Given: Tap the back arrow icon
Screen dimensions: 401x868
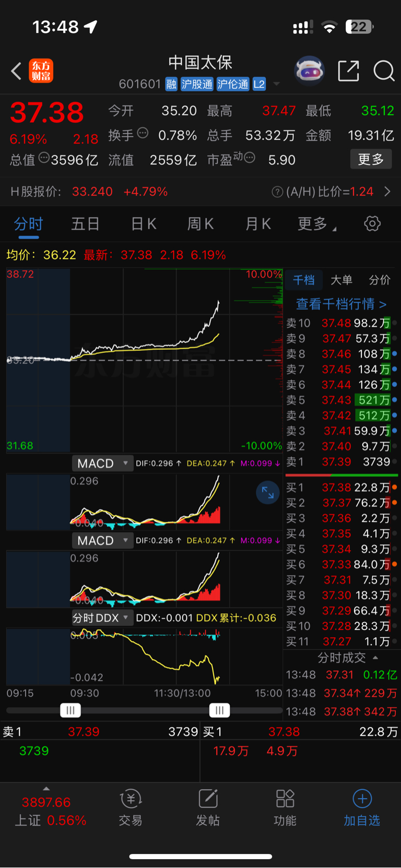Looking at the screenshot, I should click(16, 71).
